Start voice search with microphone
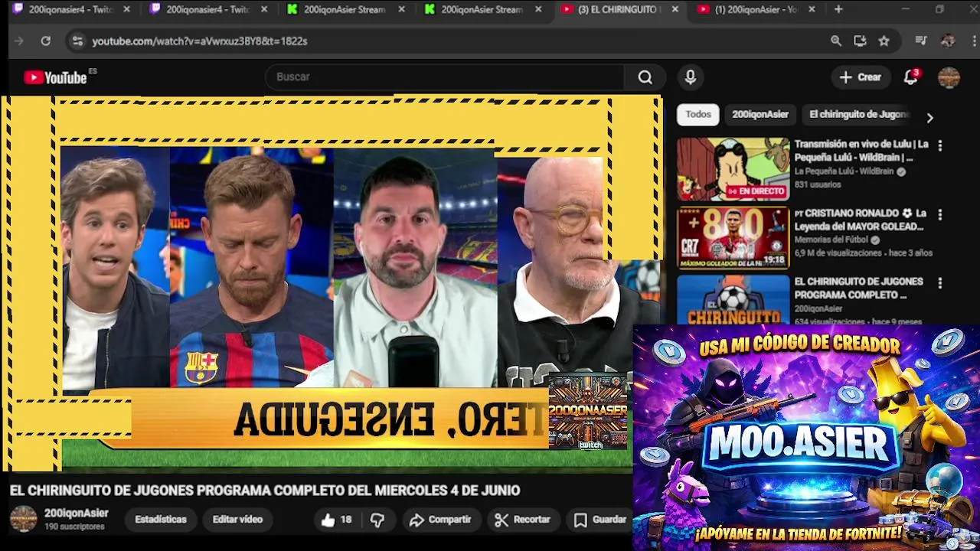 pos(691,77)
